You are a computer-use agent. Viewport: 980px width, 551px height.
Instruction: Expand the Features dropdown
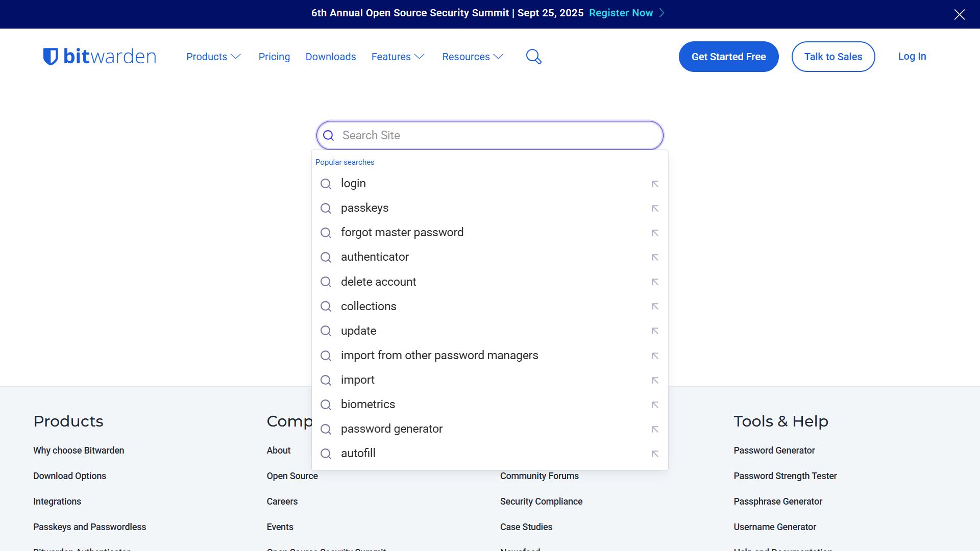(x=398, y=57)
